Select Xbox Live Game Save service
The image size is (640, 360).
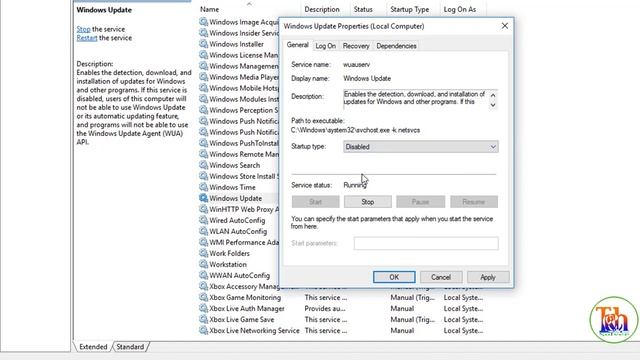tap(242, 319)
